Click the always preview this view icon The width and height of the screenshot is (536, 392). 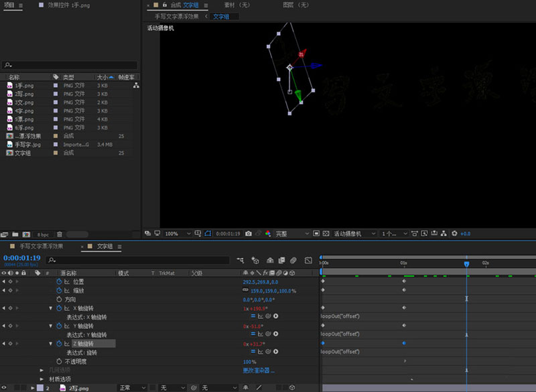pyautogui.click(x=147, y=233)
